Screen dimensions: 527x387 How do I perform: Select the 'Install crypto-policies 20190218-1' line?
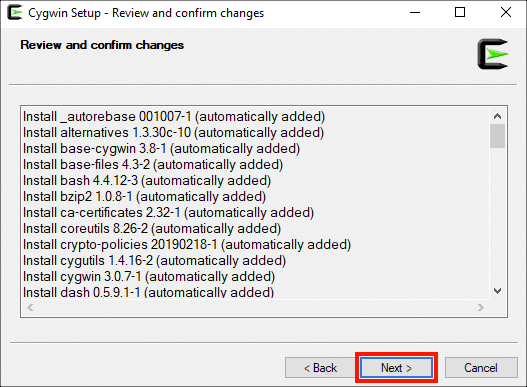pyautogui.click(x=187, y=244)
